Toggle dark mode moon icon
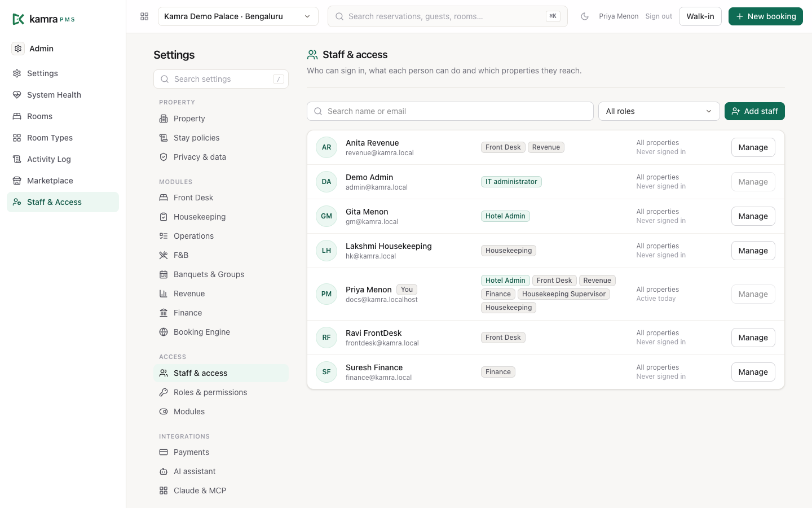Image resolution: width=812 pixels, height=508 pixels. (x=585, y=16)
